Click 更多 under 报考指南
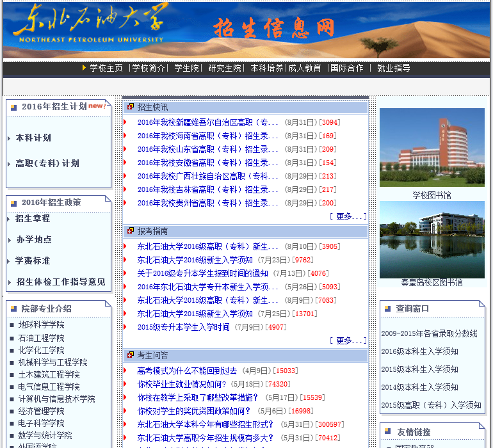Image resolution: width=493 pixels, height=448 pixels. (x=348, y=340)
